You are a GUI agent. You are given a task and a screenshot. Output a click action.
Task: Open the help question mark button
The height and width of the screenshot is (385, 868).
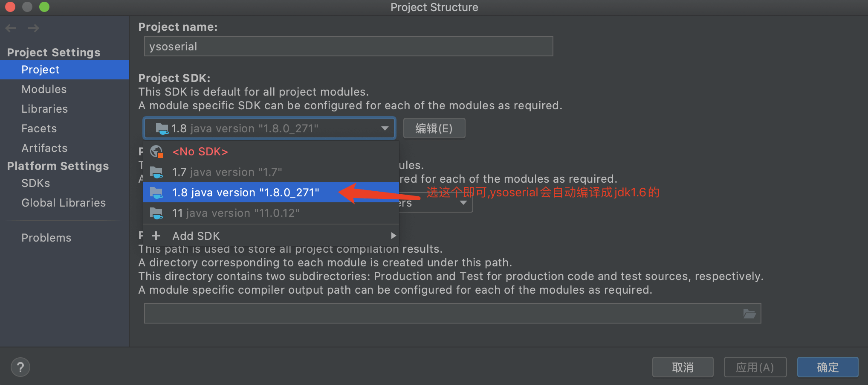pyautogui.click(x=20, y=367)
